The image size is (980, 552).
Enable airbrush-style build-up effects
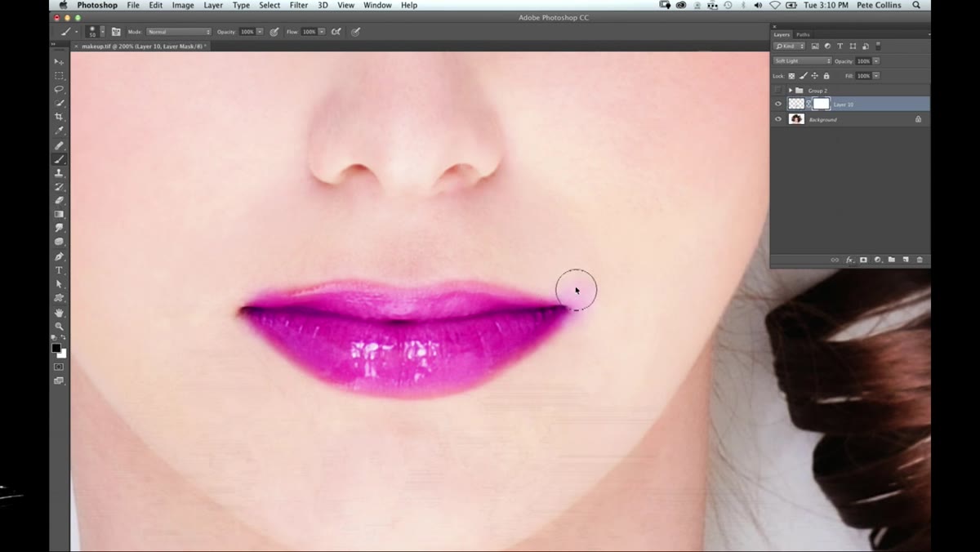pos(336,32)
